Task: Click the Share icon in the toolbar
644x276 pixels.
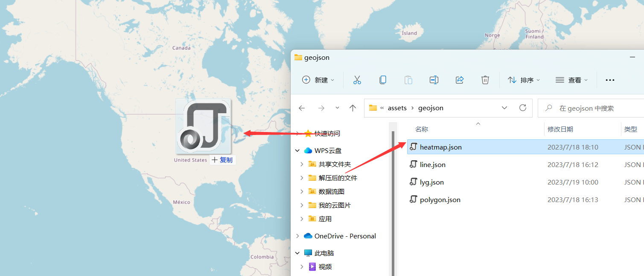Action: (459, 80)
